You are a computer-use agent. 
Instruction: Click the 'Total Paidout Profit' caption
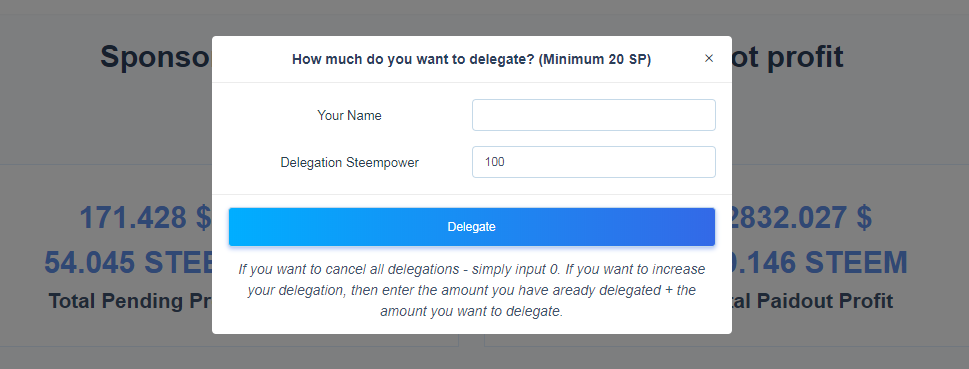pos(813,301)
